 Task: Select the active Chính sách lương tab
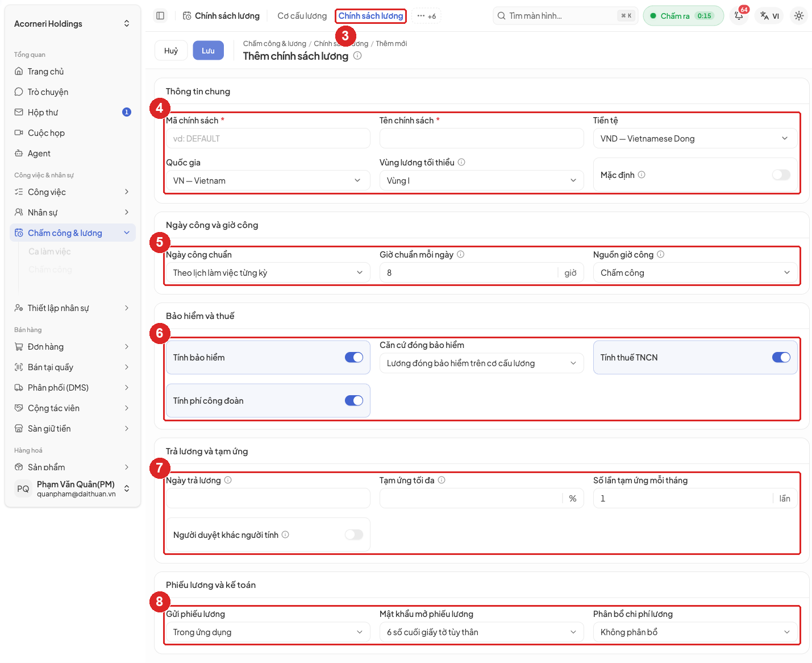(x=370, y=16)
